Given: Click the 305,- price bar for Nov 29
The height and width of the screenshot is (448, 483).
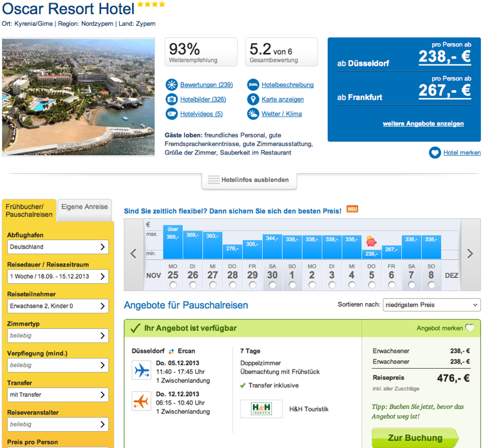Looking at the screenshot, I should coord(252,249).
